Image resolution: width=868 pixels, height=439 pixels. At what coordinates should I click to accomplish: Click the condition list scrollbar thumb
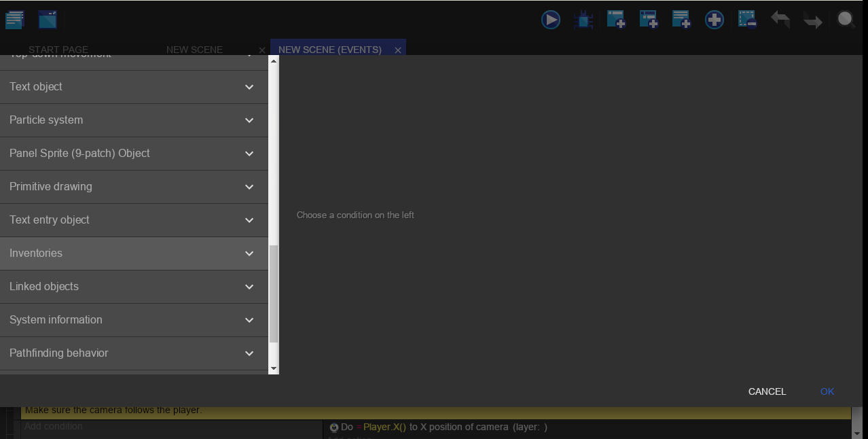pyautogui.click(x=274, y=294)
